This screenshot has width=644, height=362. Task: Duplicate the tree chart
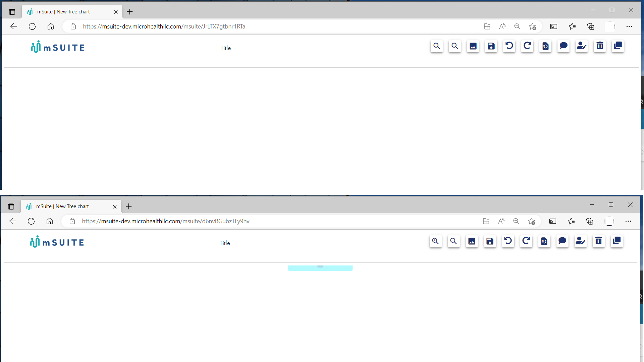pos(618,46)
